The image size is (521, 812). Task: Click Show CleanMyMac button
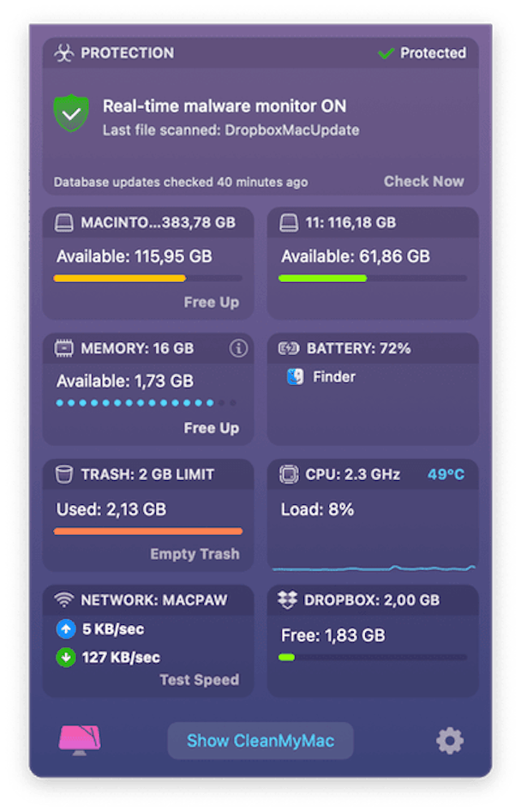coord(260,741)
